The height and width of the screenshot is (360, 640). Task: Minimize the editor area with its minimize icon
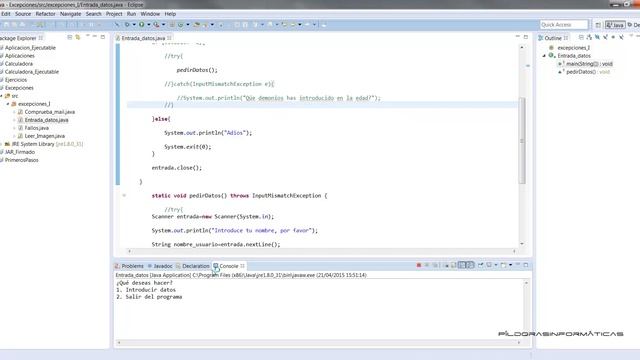(x=518, y=37)
